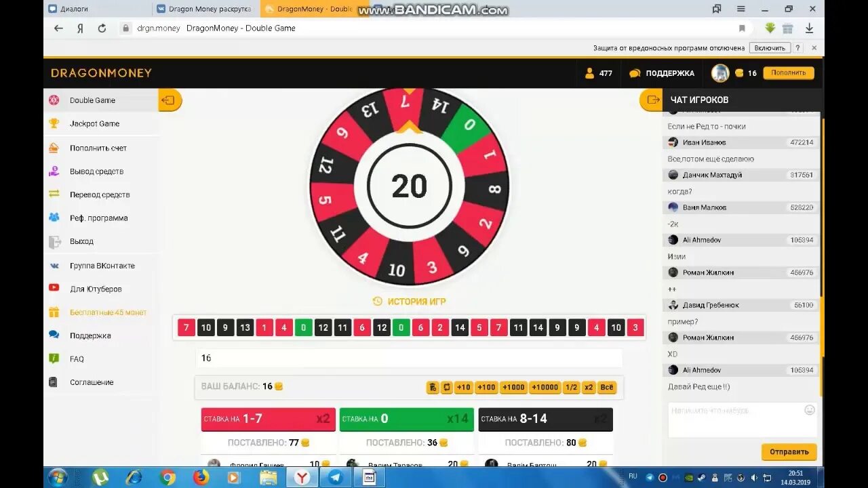This screenshot has height=488, width=868.
Task: Add +10000 to the bet
Action: tap(545, 388)
